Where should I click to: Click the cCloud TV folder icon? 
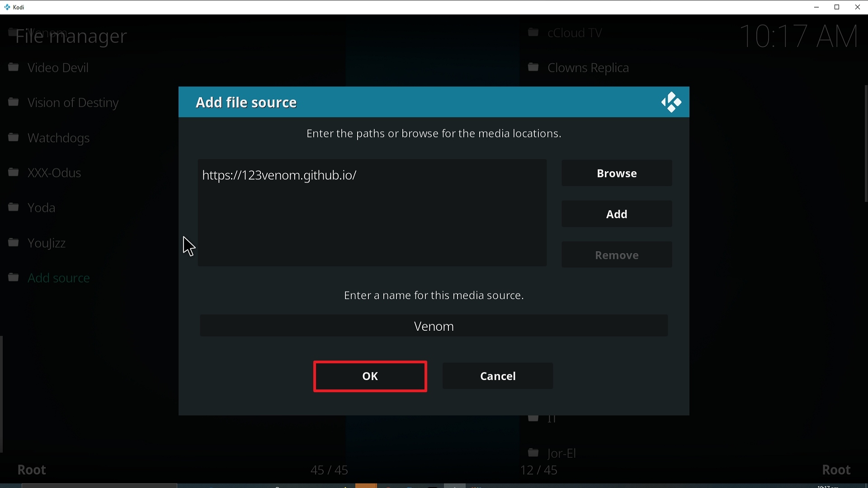pos(533,32)
